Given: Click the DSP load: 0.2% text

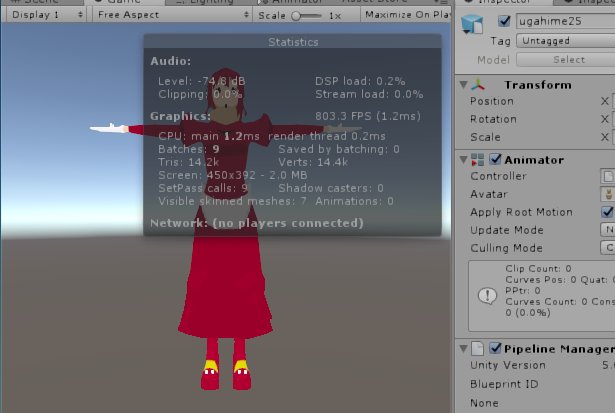Looking at the screenshot, I should [360, 81].
